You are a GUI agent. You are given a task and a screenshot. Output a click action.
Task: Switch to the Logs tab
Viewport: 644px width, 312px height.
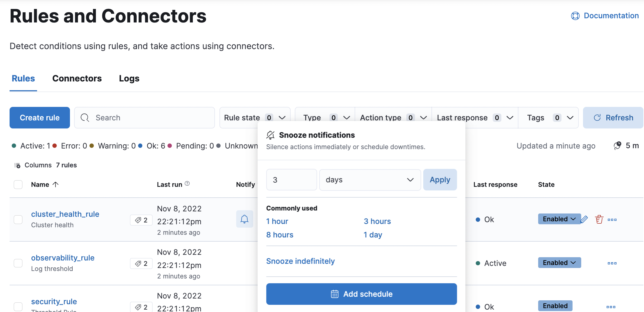click(x=129, y=78)
